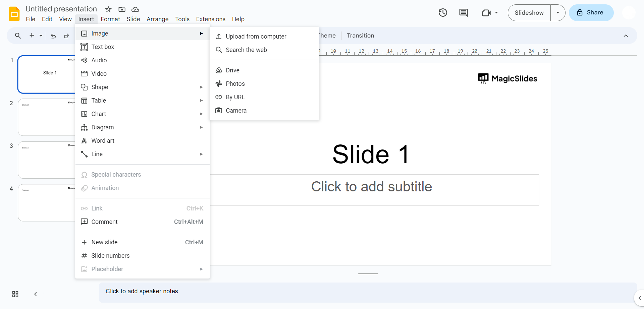Screen dimensions: 644x309
Task: Click the Share button
Action: pos(591,13)
